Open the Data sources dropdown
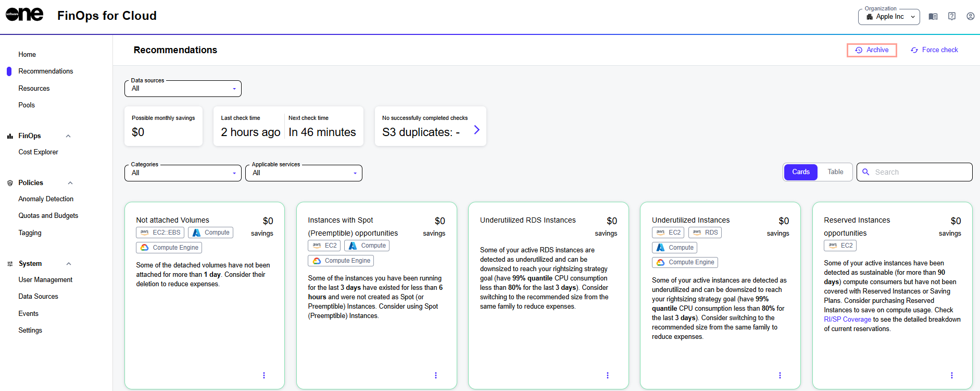Image resolution: width=980 pixels, height=391 pixels. coord(183,89)
